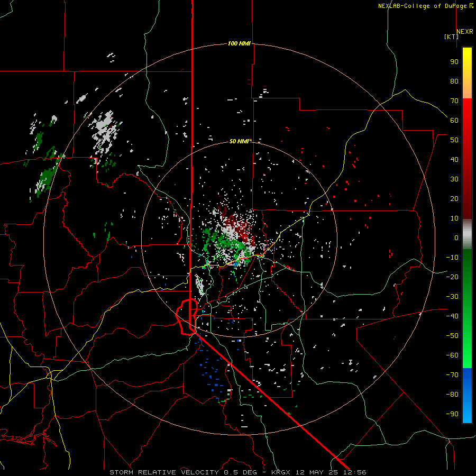
Task: Click the "12 MAY 25" date in caption
Action: click(x=317, y=472)
